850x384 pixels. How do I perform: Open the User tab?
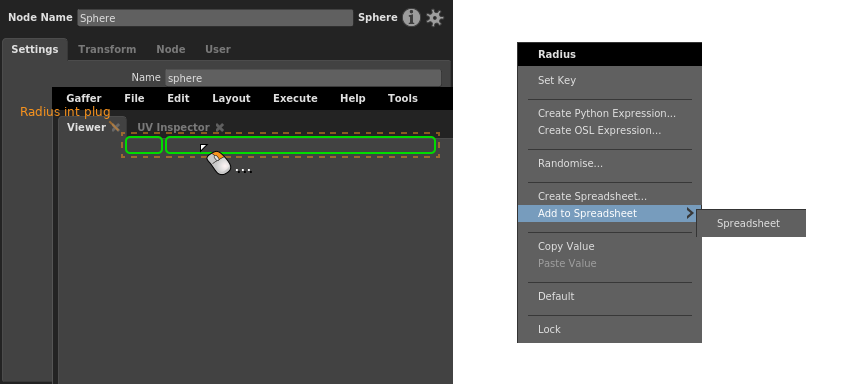(218, 49)
